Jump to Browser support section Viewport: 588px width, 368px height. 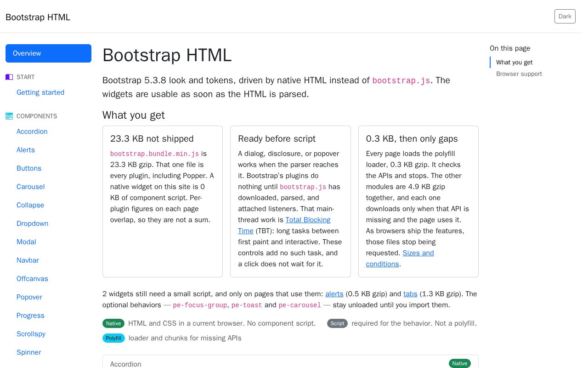519,74
